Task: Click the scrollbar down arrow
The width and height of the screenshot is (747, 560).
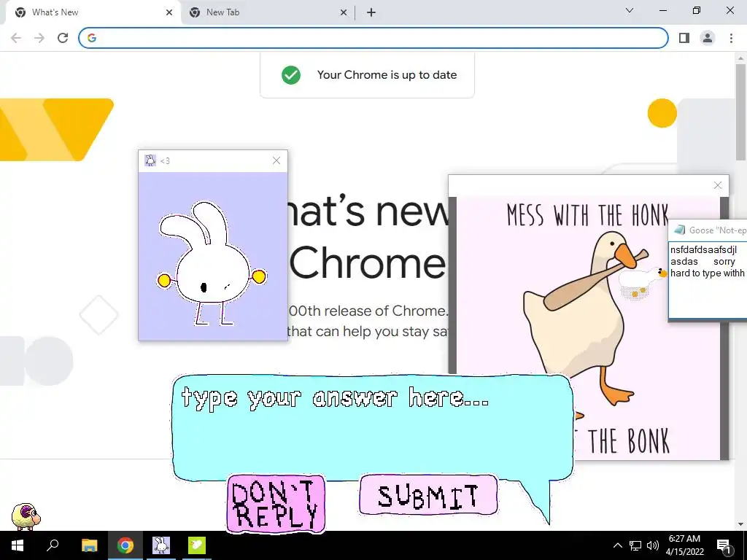Action: tap(741, 525)
